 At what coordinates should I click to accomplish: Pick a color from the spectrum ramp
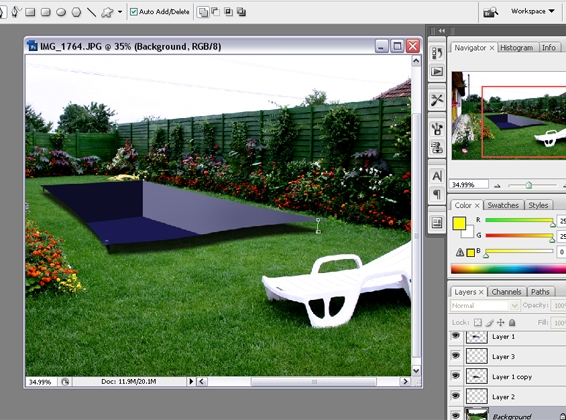(x=508, y=269)
